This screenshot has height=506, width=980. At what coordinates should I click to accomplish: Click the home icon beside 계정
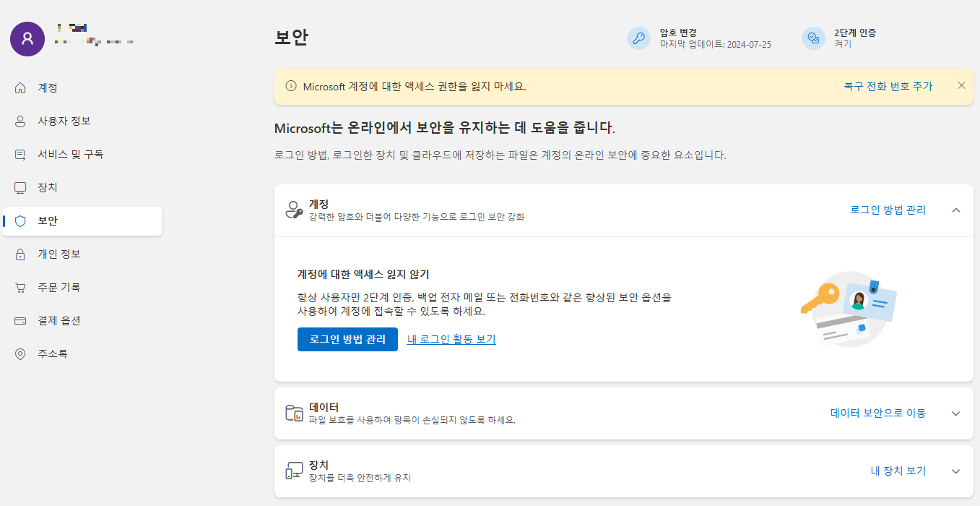(x=20, y=88)
